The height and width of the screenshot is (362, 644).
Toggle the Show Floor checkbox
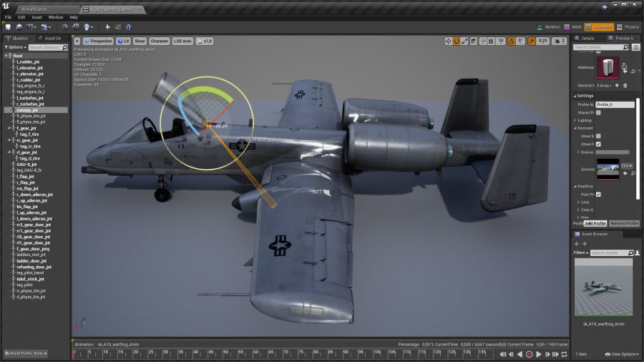point(598,144)
